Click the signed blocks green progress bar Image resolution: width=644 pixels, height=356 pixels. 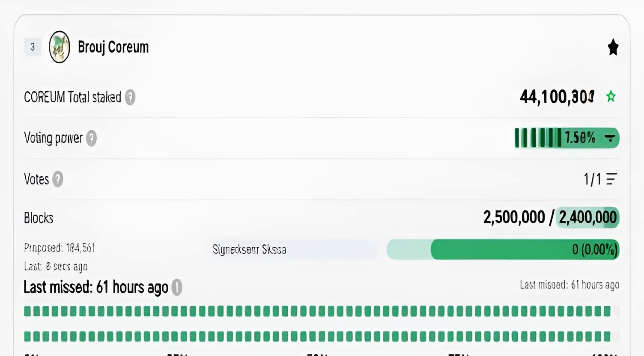click(503, 249)
